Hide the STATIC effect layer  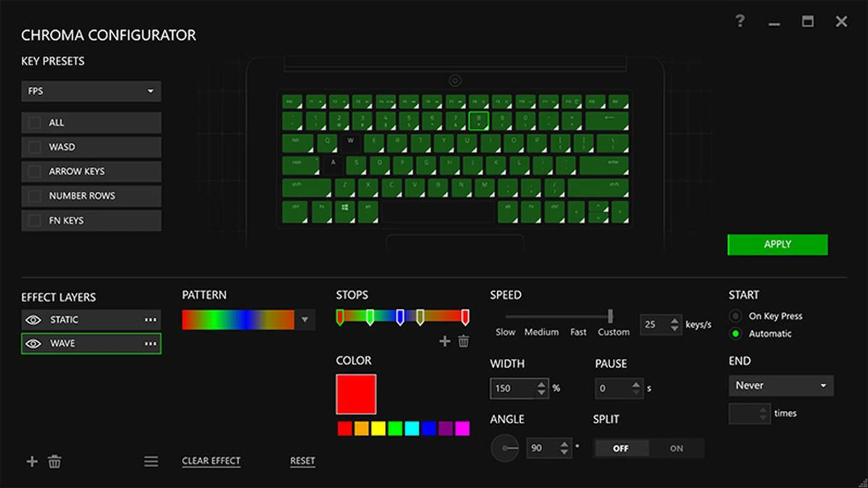click(x=33, y=319)
